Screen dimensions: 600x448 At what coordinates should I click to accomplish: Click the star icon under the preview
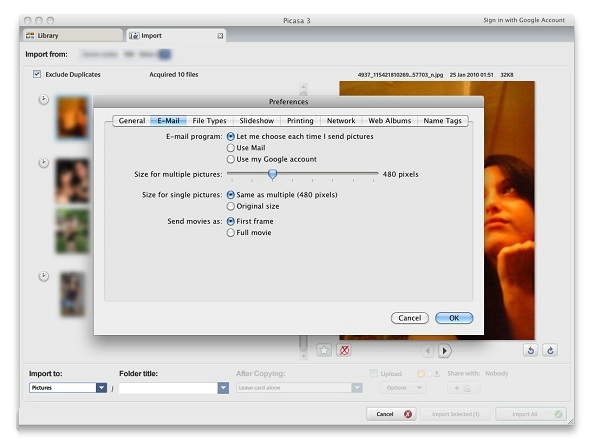click(x=324, y=351)
